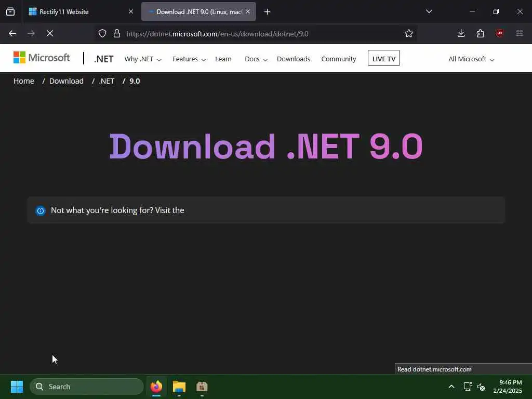Open the .NET home link
532x399 pixels.
point(104,59)
